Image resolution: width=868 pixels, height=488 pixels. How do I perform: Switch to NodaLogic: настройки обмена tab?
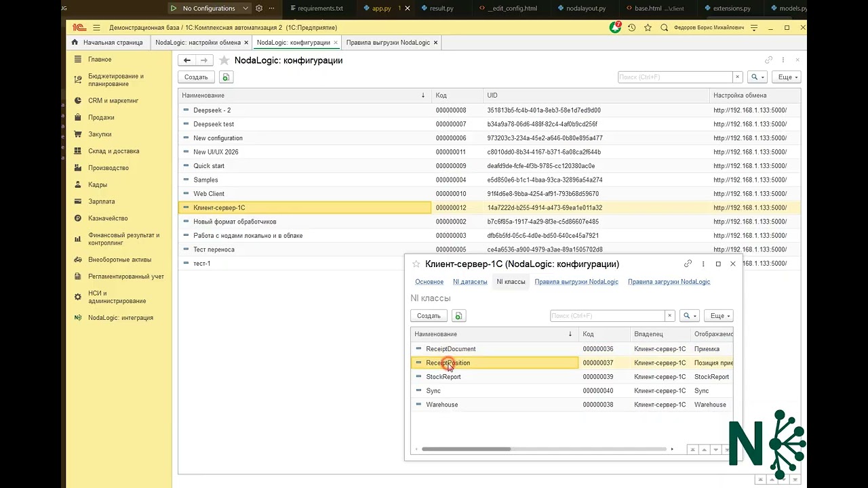[197, 42]
